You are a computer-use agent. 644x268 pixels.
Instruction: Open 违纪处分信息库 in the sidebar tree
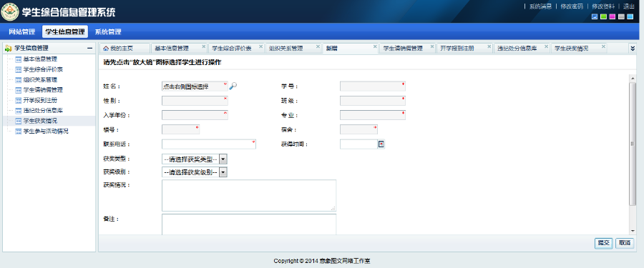click(43, 110)
